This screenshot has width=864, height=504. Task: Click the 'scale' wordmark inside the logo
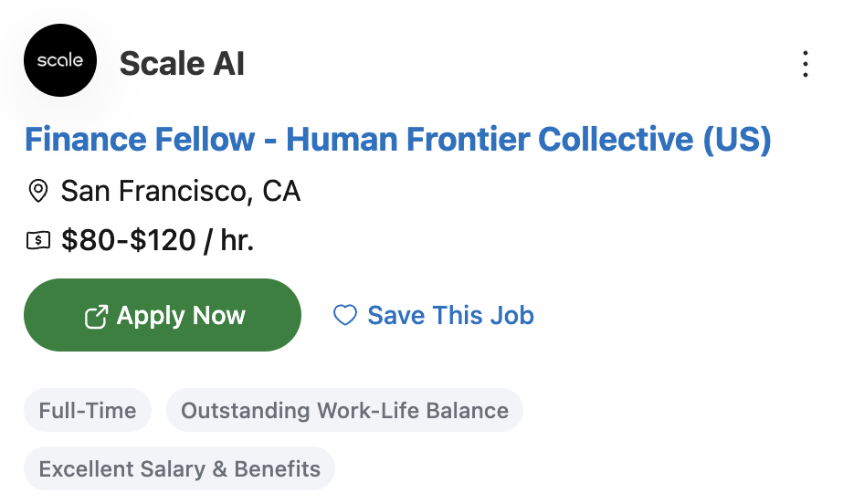point(60,61)
